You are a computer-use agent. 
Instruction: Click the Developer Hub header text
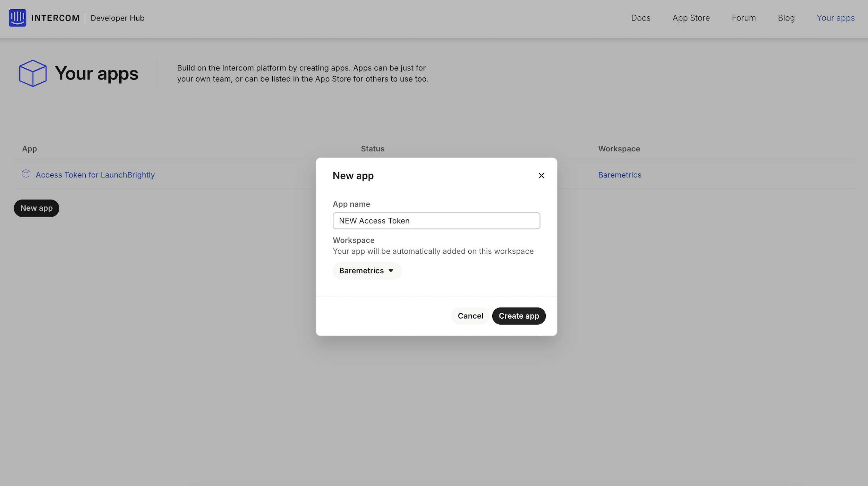click(x=117, y=18)
